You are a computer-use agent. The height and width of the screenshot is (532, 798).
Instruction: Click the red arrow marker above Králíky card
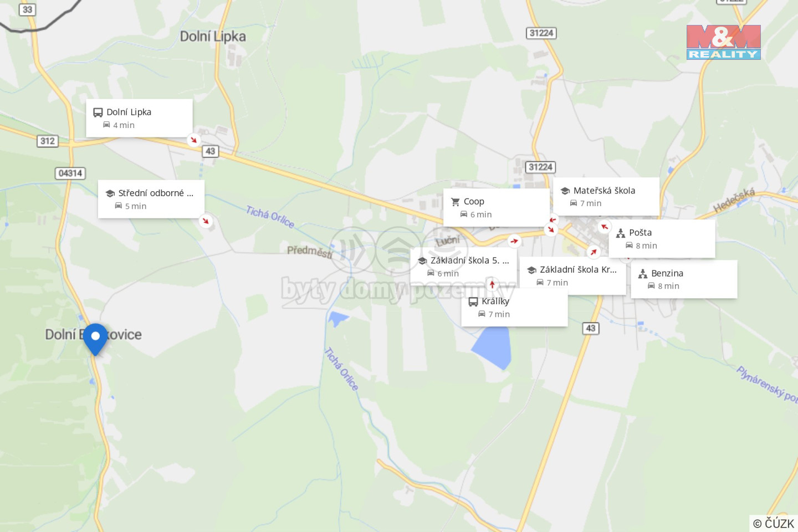click(x=492, y=284)
